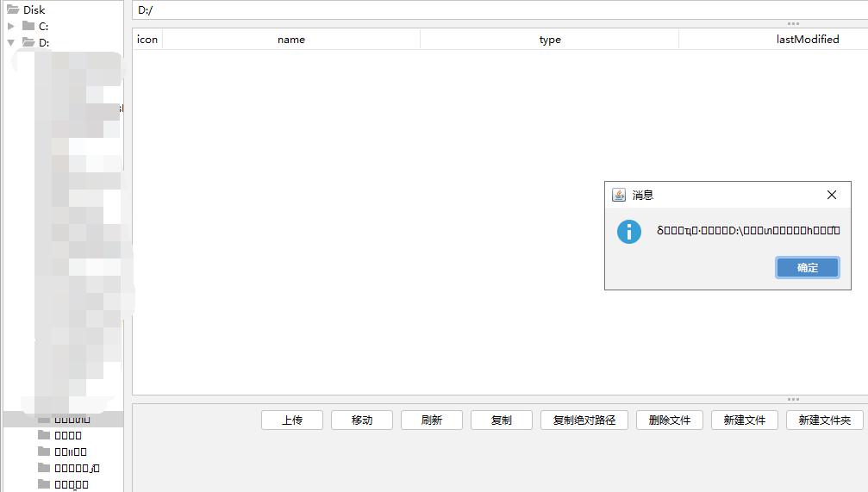Click the blue info icon in dialog
868x492 pixels.
coord(629,231)
